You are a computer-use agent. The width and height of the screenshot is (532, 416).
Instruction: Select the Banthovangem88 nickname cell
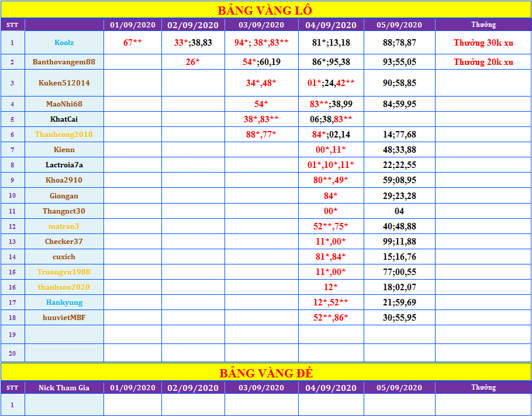(64, 62)
